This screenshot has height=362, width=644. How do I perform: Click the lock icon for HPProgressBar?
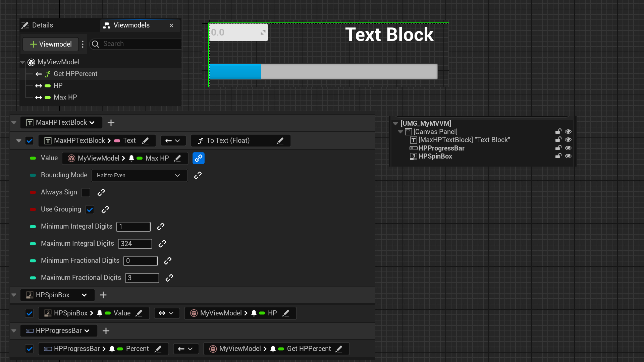[558, 148]
